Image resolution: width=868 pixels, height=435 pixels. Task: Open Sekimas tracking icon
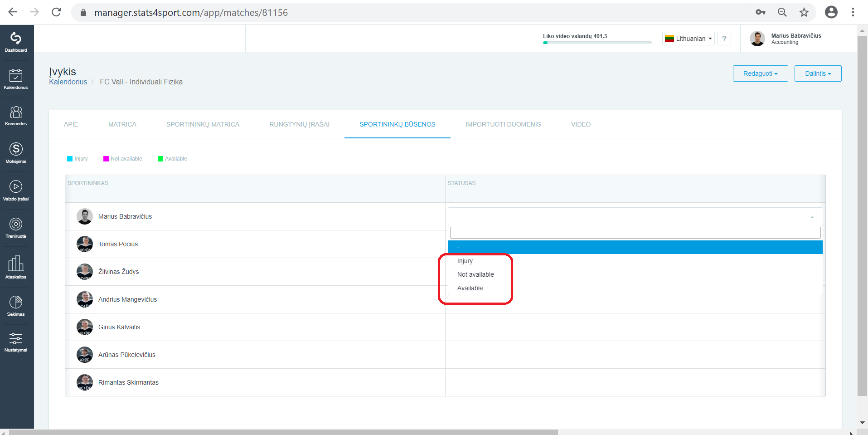16,306
